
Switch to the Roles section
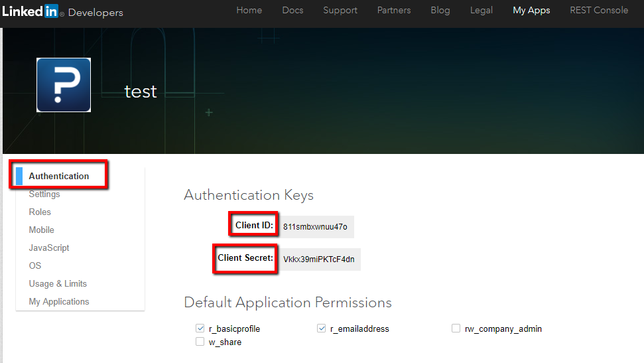click(x=40, y=212)
